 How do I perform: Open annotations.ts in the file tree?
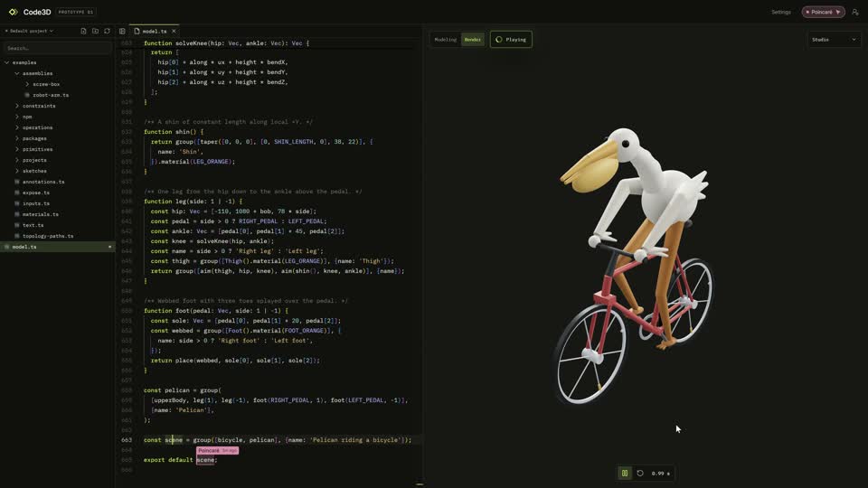pos(43,182)
